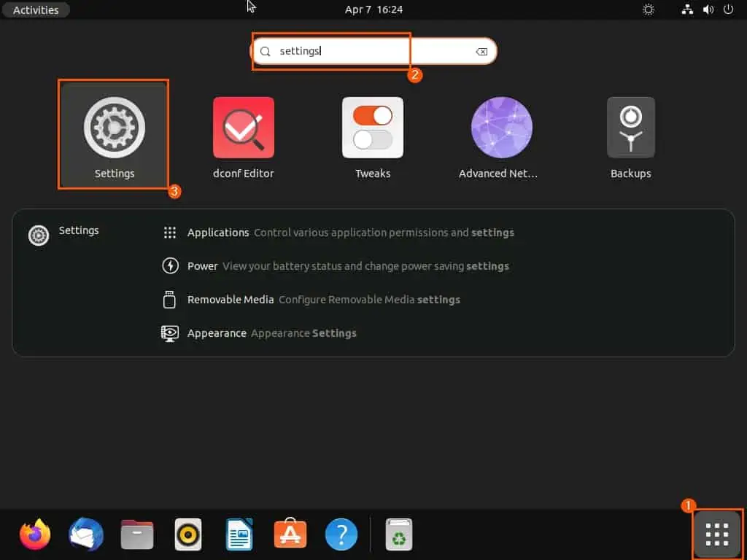Launch the Backups application
This screenshot has height=560, width=747.
[x=630, y=128]
